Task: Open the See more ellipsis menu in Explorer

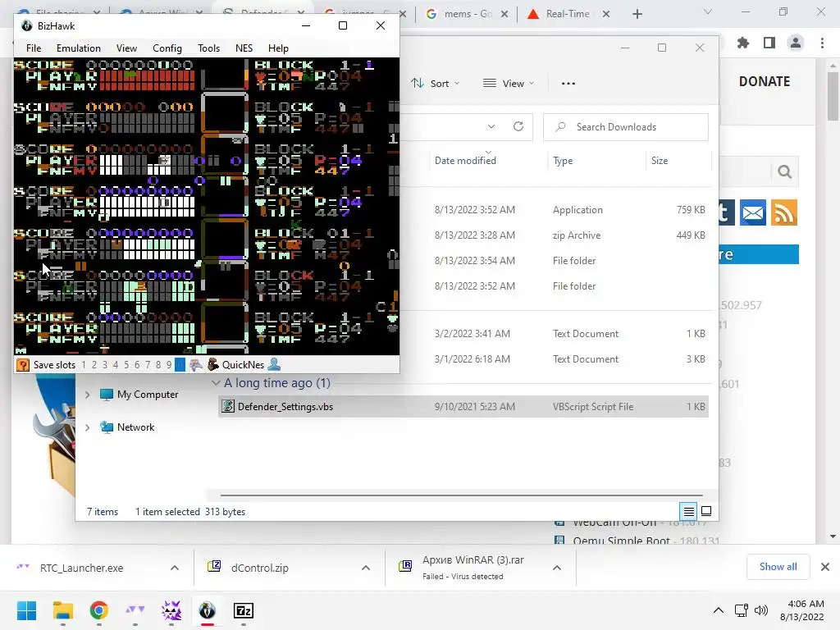Action: 568,83
